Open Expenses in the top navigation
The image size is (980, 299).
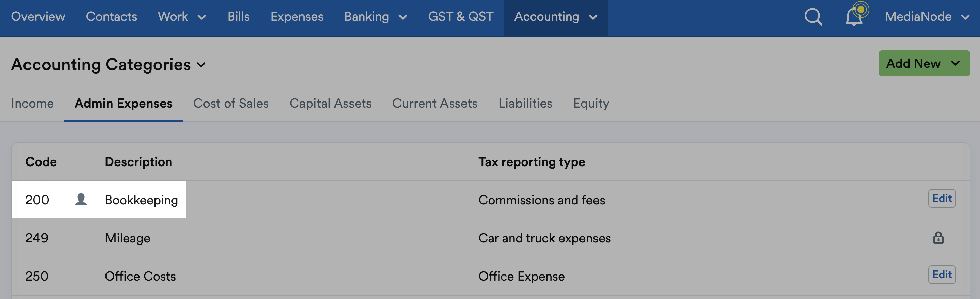[297, 17]
